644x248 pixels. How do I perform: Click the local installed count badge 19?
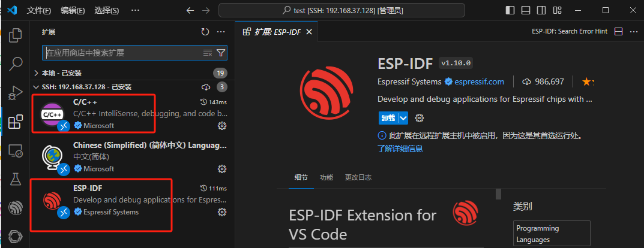(220, 73)
